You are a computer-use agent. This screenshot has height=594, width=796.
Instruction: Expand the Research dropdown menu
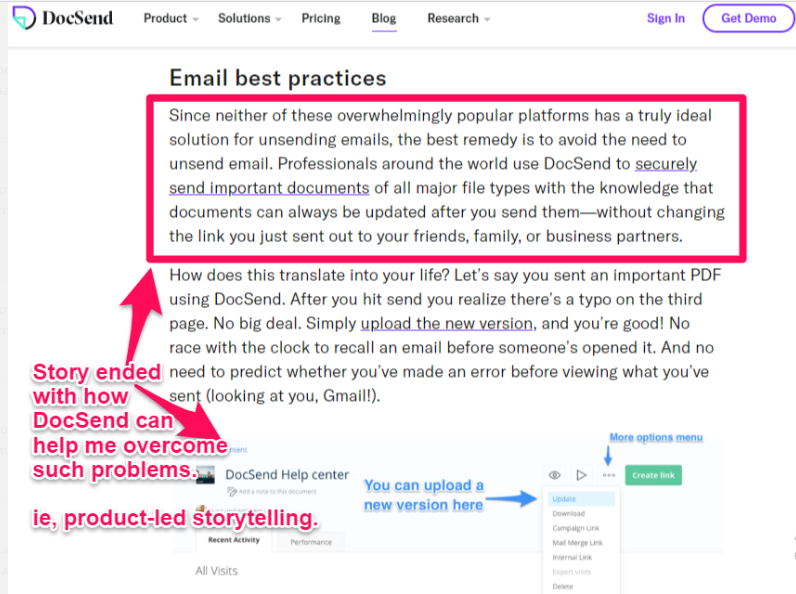coord(458,18)
